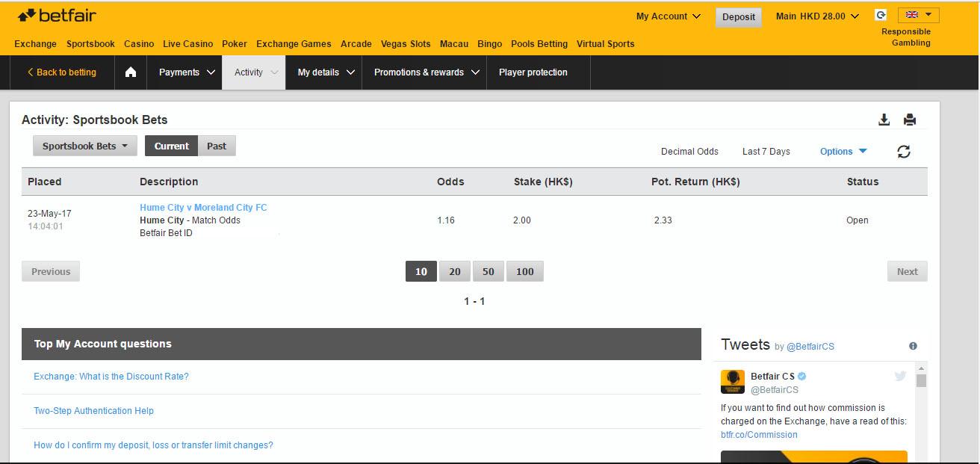Click the Tweets panel scrollbar thumb
The image size is (980, 464).
(x=921, y=380)
